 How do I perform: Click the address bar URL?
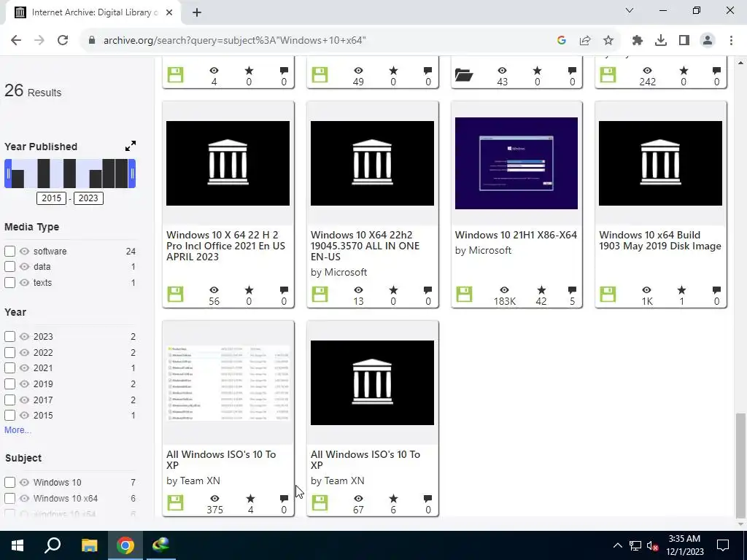pyautogui.click(x=234, y=41)
